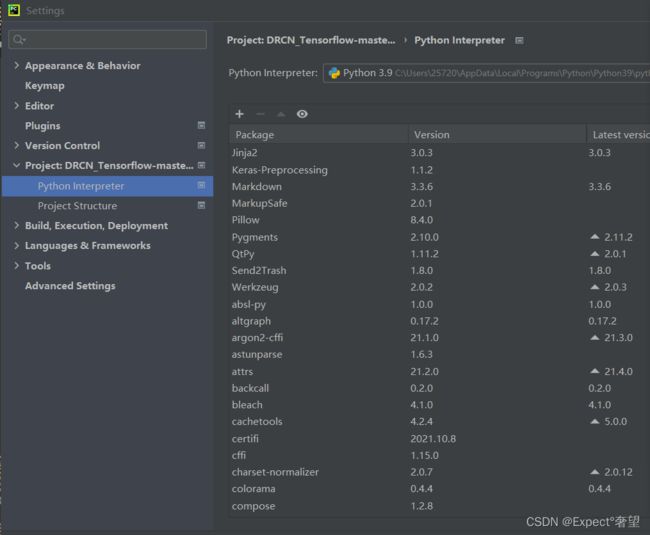Image resolution: width=650 pixels, height=535 pixels.
Task: Sort by the Latest version column header
Action: [x=618, y=135]
